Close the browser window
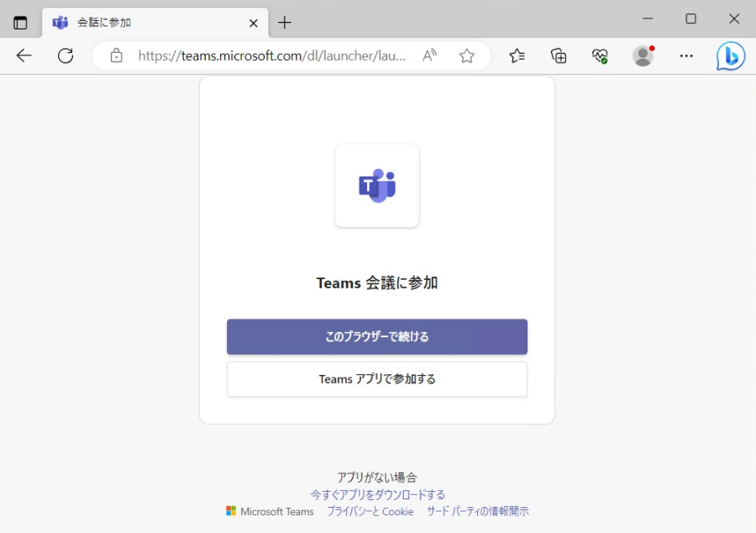This screenshot has width=756, height=533. pos(734,18)
